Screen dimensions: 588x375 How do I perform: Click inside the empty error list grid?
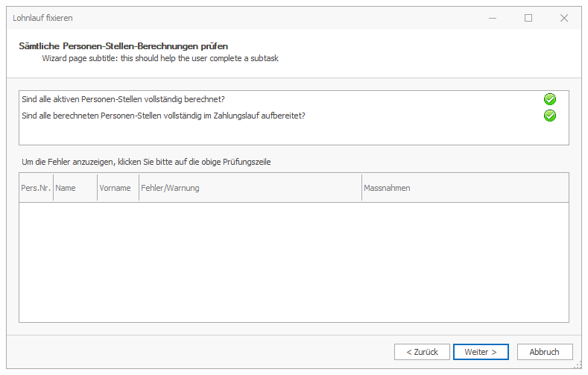294,261
